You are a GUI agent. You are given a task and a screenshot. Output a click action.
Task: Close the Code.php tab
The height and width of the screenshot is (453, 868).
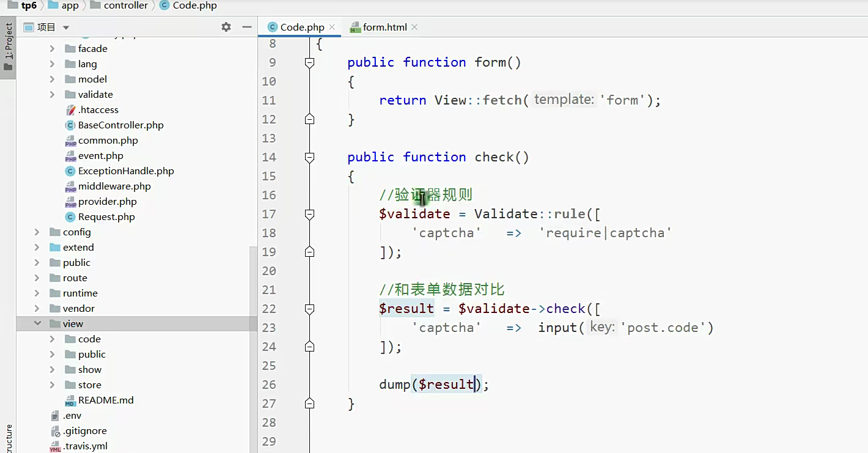pyautogui.click(x=332, y=27)
